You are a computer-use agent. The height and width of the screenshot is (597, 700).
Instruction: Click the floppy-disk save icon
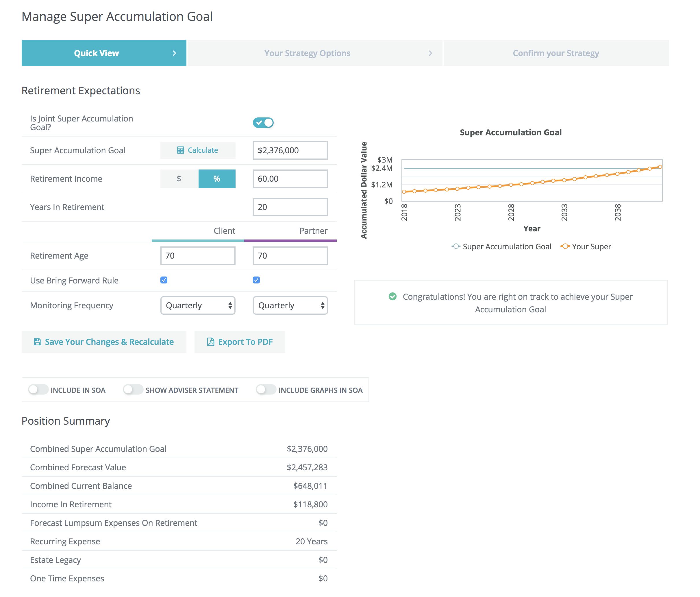pyautogui.click(x=38, y=342)
